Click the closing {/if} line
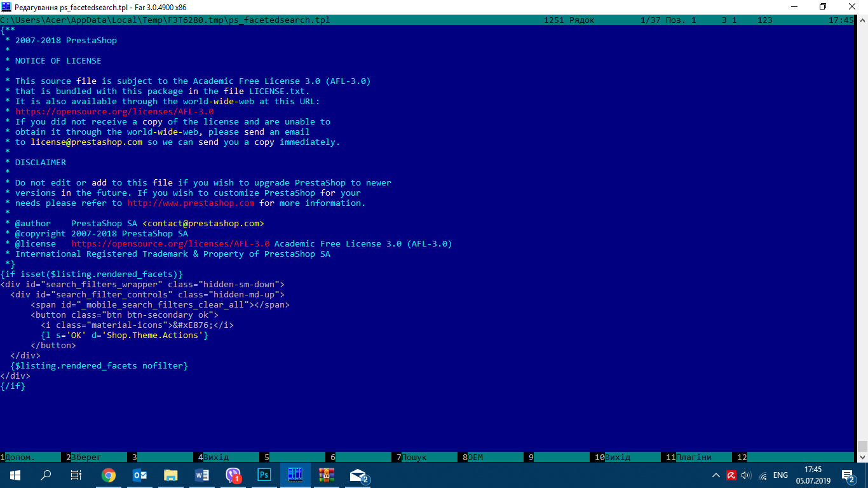This screenshot has height=488, width=868. tap(13, 386)
